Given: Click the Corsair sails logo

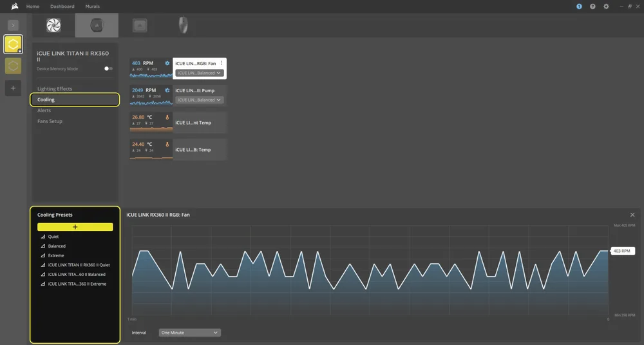Looking at the screenshot, I should 15,6.
